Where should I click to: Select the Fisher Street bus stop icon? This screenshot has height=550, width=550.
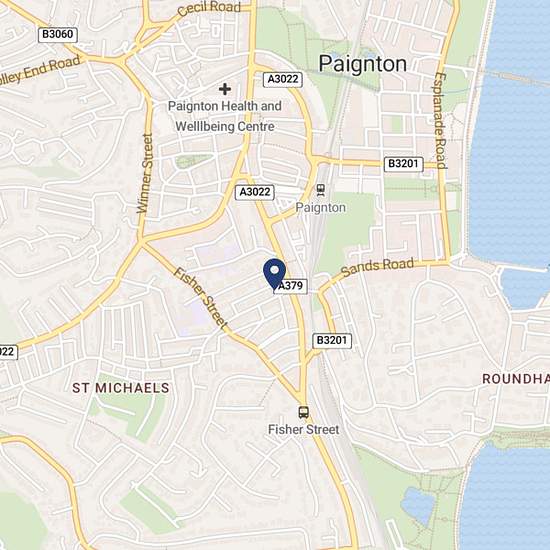[304, 412]
